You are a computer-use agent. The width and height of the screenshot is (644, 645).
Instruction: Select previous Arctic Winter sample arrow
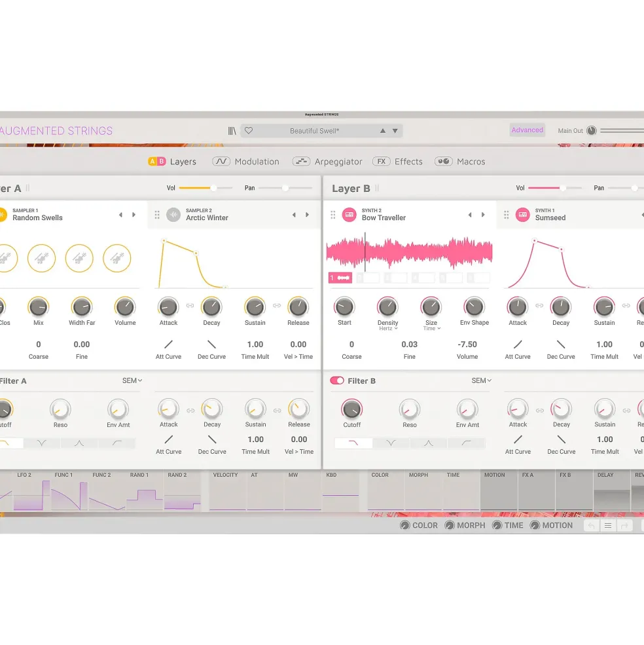[294, 215]
